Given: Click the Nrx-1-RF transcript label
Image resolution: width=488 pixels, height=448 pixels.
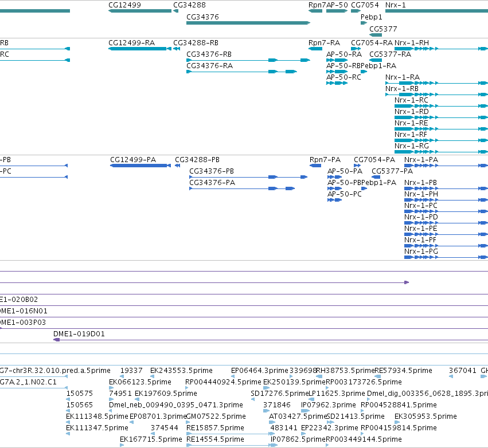Looking at the screenshot, I should pos(411,135).
